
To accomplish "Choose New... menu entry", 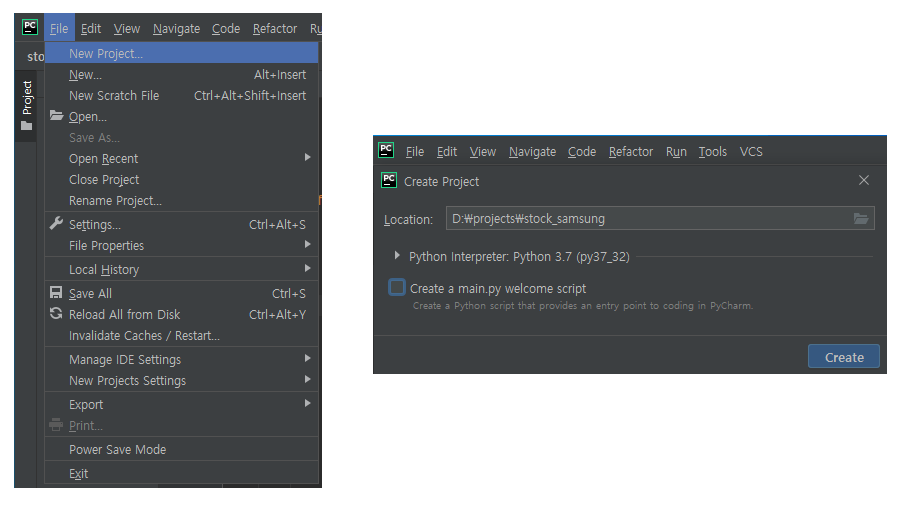I will [181, 75].
